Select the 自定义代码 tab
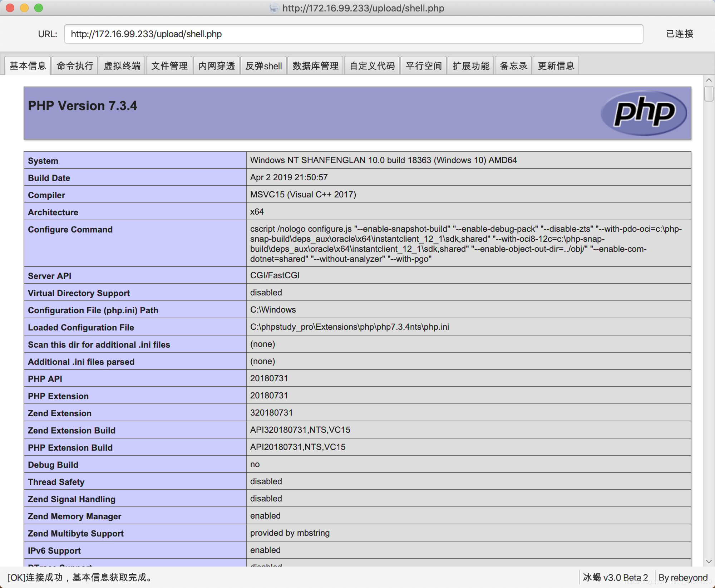The width and height of the screenshot is (715, 588). coord(372,66)
